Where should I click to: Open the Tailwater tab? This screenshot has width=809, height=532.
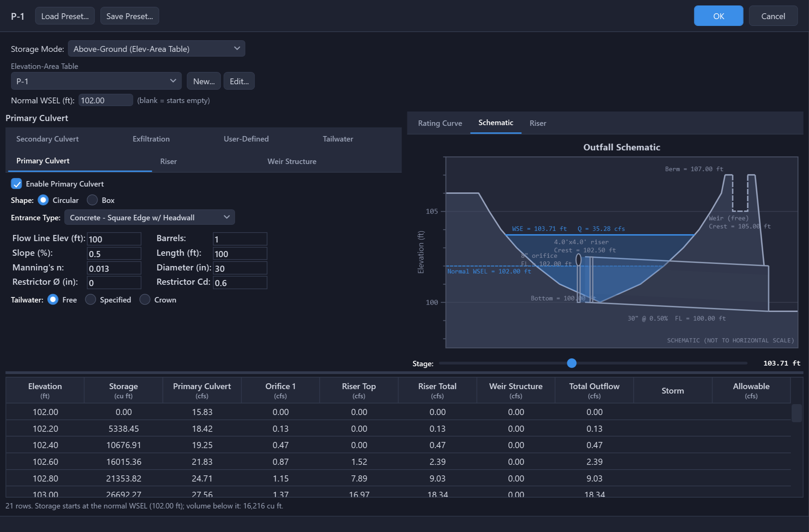click(x=338, y=139)
